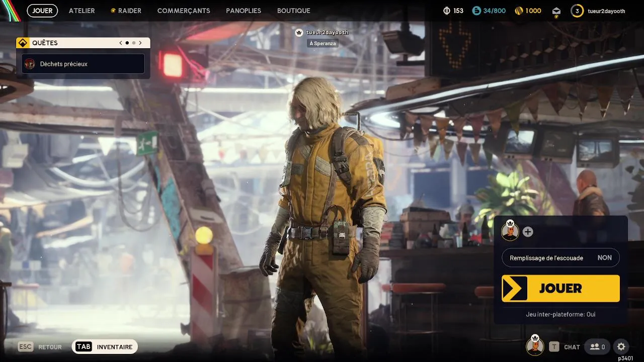
Task: Click the crown icon beside player nametag
Action: point(299,32)
